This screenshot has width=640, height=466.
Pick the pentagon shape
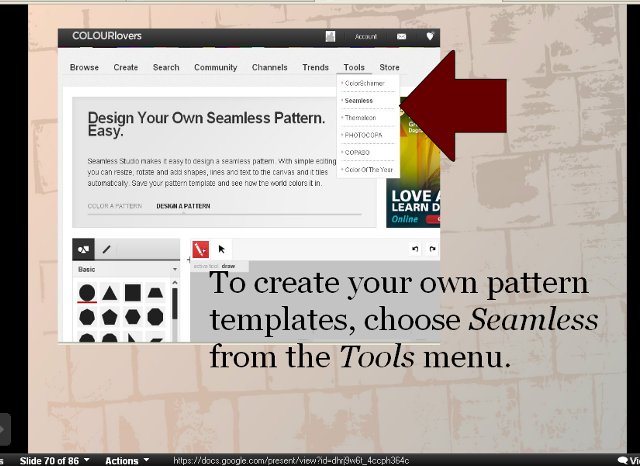pos(109,317)
